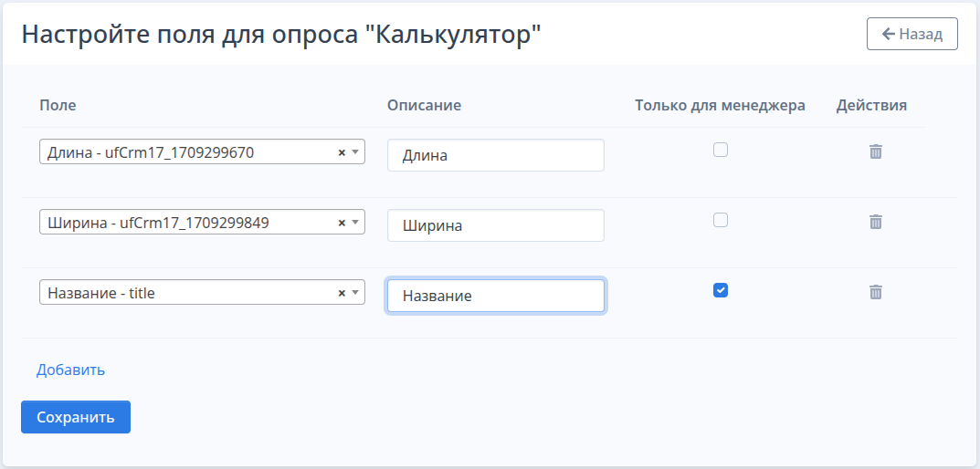Add a new field via Добавить
The width and height of the screenshot is (980, 469).
point(70,370)
